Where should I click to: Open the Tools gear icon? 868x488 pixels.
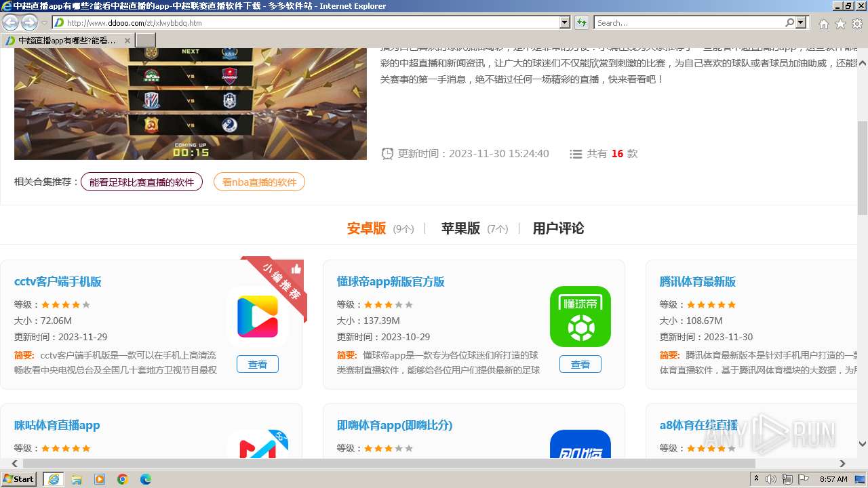(x=857, y=24)
